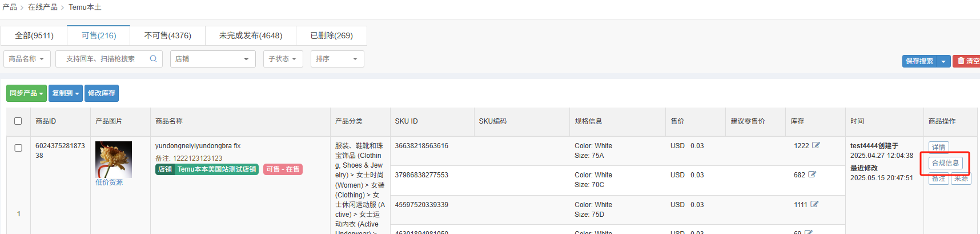The image size is (980, 234).
Task: Click remark text 备注: 1222123123123
Action: pos(188,158)
